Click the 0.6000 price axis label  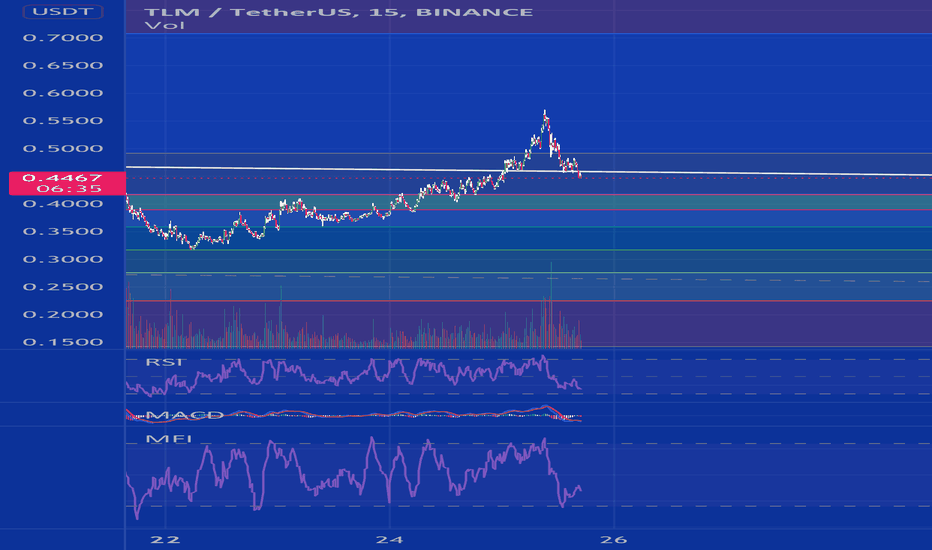63,93
